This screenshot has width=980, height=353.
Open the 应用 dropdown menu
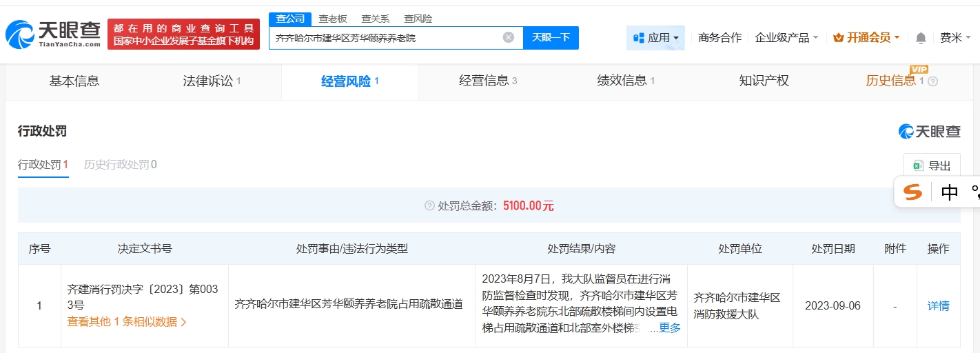655,38
